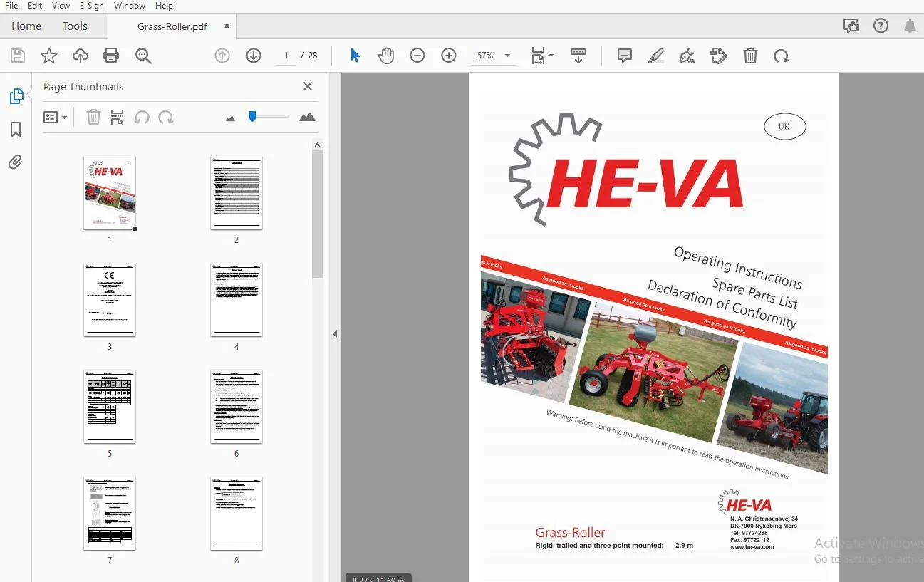The image size is (924, 582).
Task: Rotate thumbnails counterclockwise
Action: tap(142, 117)
